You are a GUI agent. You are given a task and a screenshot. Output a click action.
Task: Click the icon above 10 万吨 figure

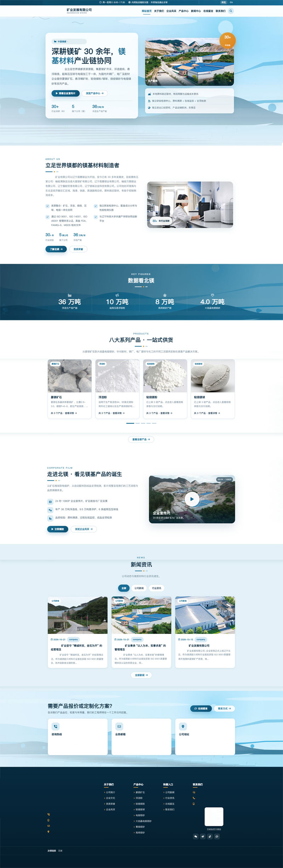click(117, 295)
